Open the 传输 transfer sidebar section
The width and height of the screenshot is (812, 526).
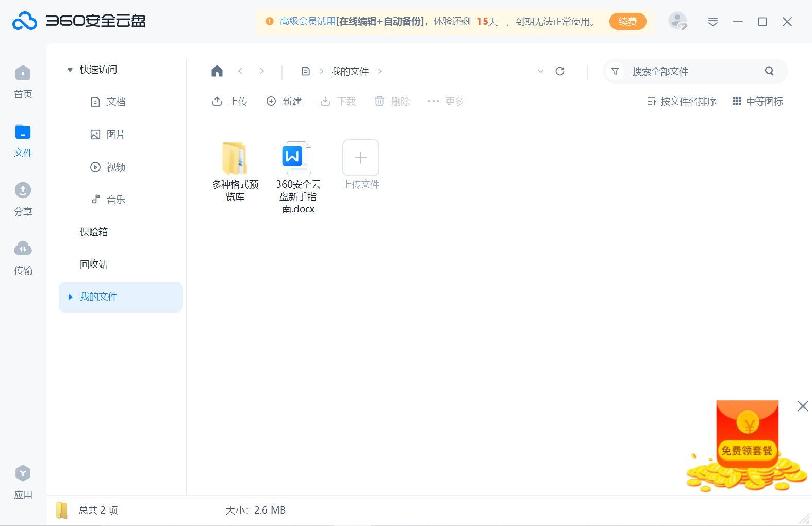[x=23, y=258]
